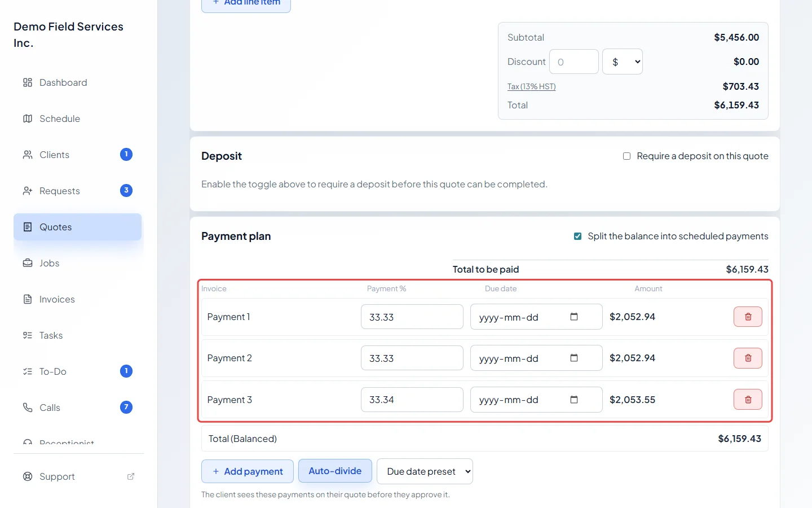This screenshot has height=508, width=812.
Task: Click the Tasks list icon in sidebar
Action: (28, 335)
